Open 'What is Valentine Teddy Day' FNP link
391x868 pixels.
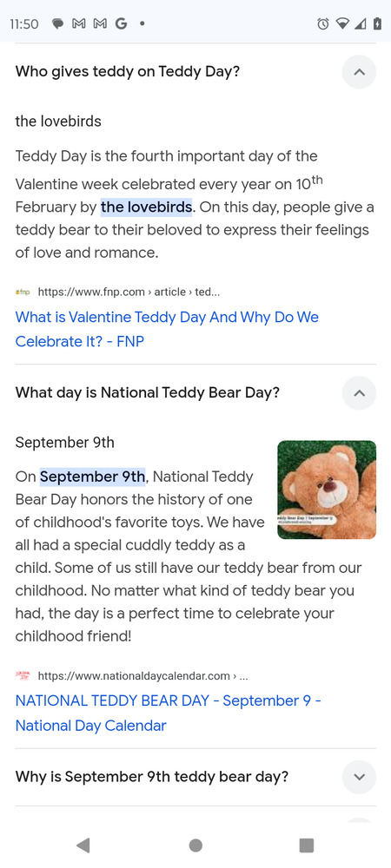[x=167, y=329]
